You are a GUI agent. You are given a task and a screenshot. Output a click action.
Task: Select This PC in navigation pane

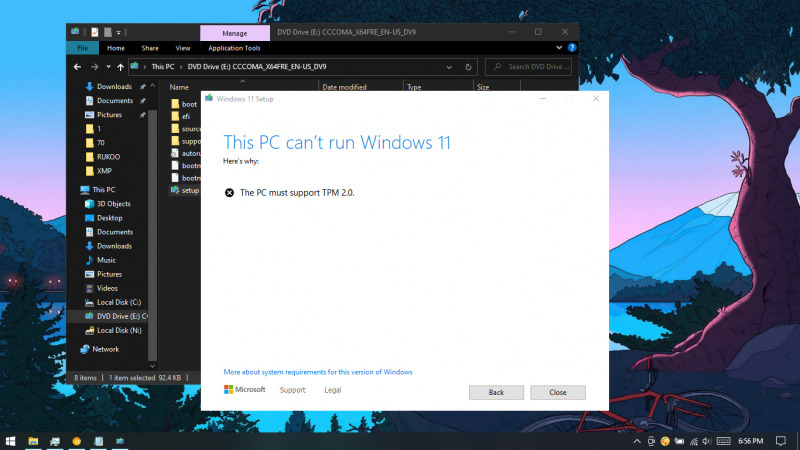point(104,190)
